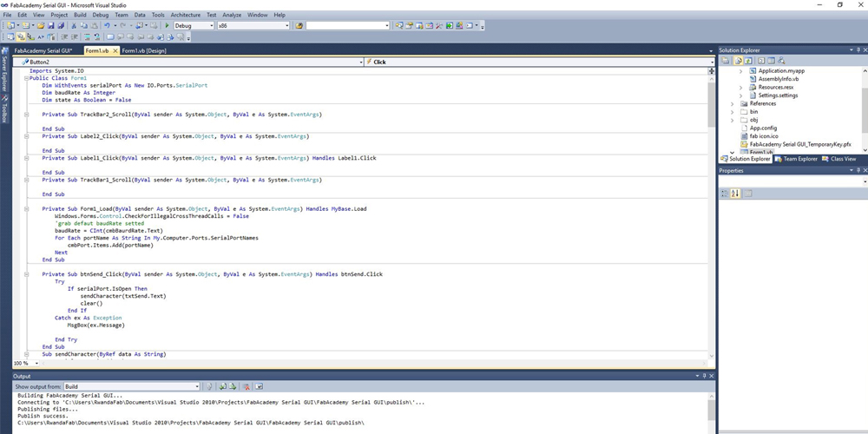Expand the References node
Screen dimensions: 868x434
[x=733, y=103]
